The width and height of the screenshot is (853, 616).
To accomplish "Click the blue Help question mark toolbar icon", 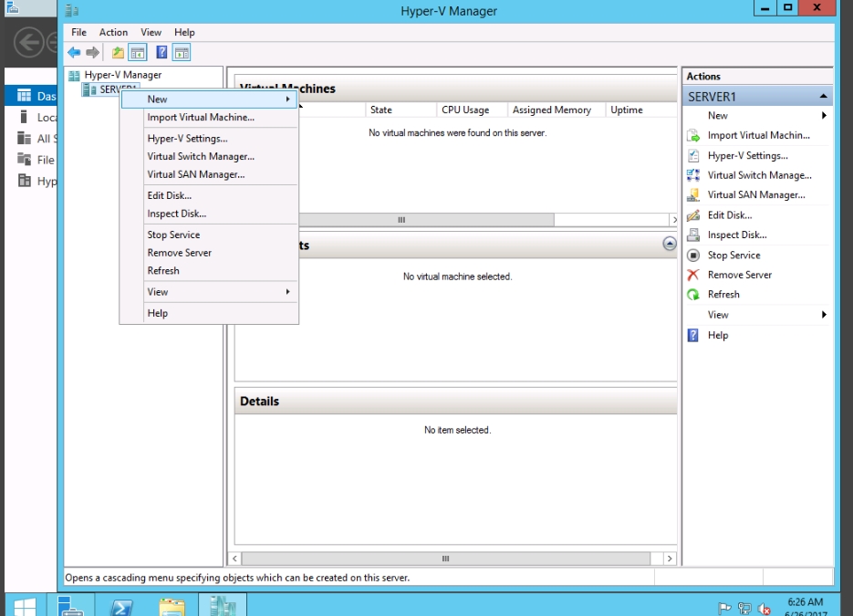I will (x=161, y=53).
